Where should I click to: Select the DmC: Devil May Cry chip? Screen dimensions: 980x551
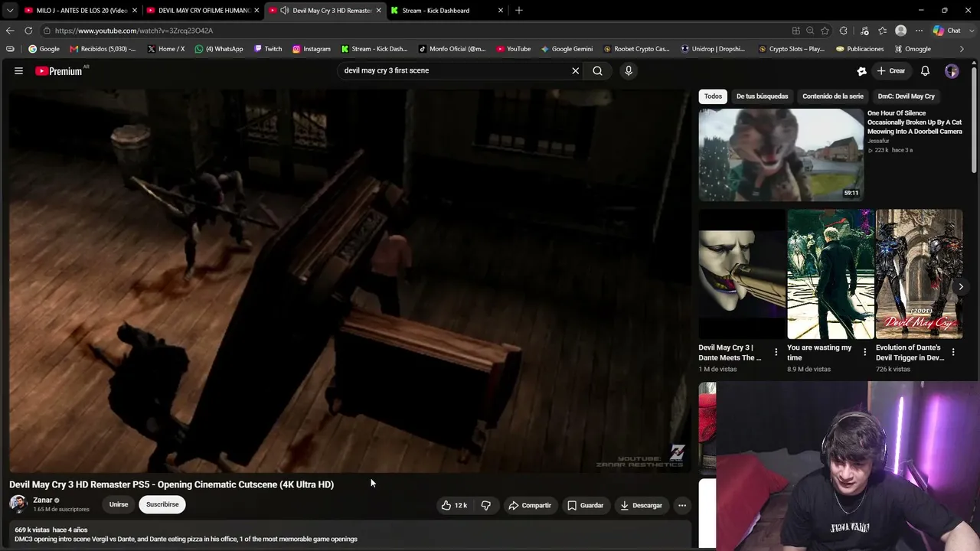point(906,96)
